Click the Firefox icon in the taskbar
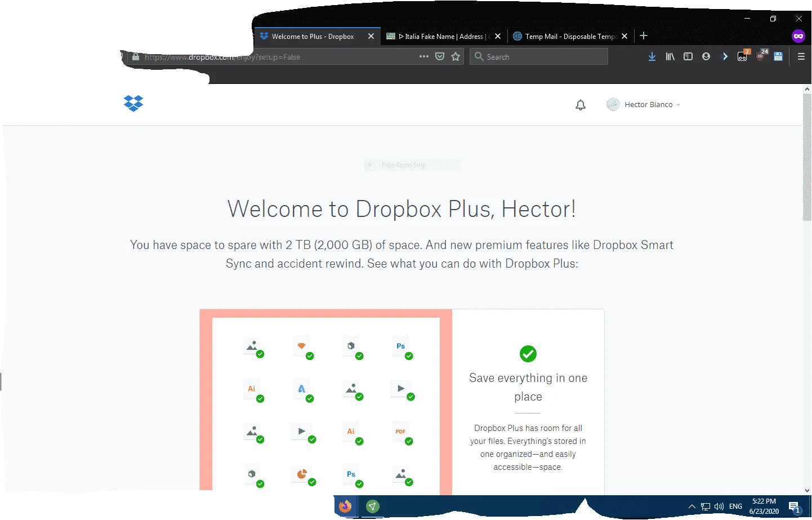 (345, 506)
